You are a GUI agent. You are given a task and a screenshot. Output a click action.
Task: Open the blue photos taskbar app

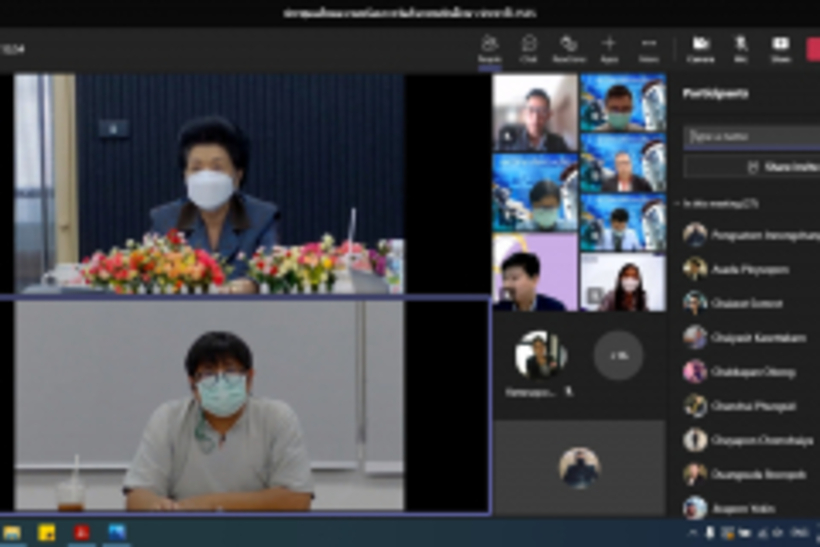117,533
